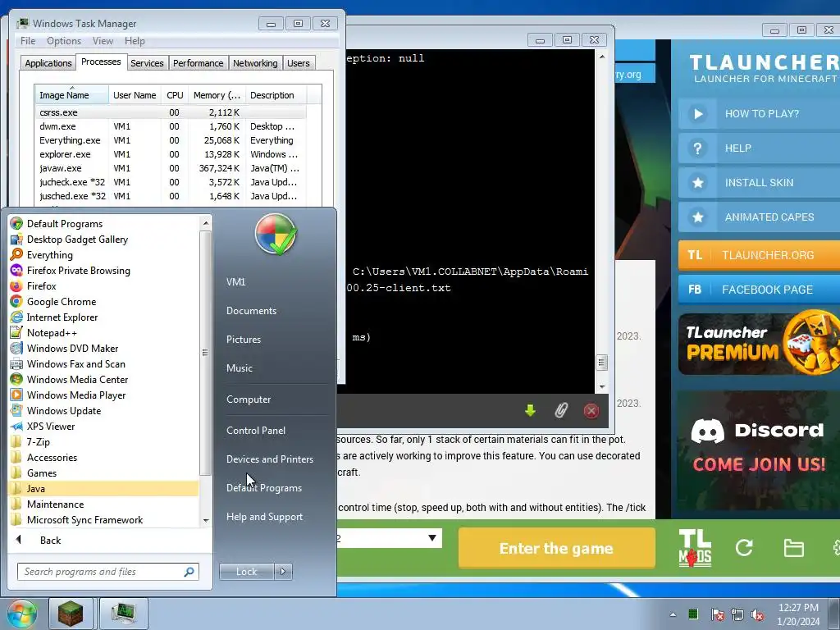Viewport: 840px width, 630px height.
Task: Launch Firefox Private Browsing icon
Action: tap(16, 270)
